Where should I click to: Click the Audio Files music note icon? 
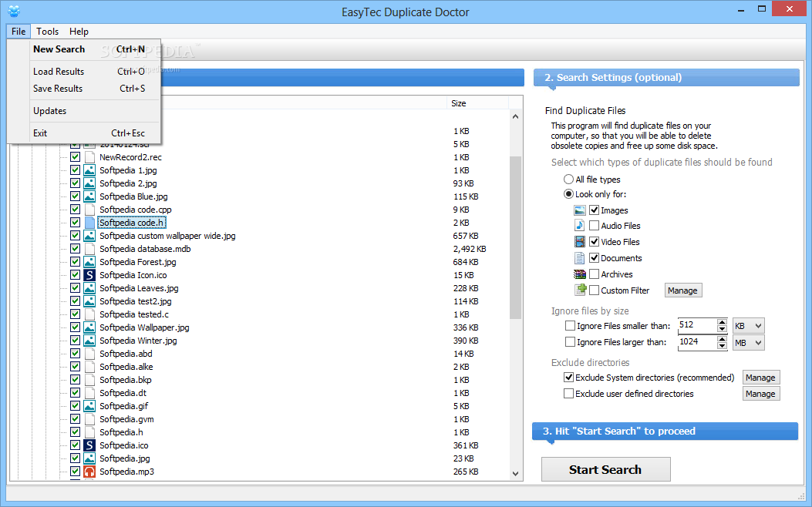pyautogui.click(x=579, y=226)
